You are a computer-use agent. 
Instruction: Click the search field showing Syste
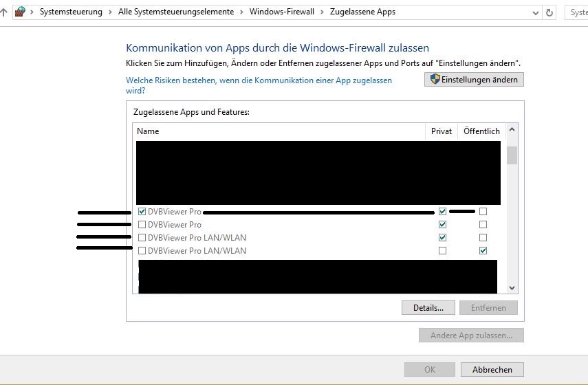click(577, 12)
